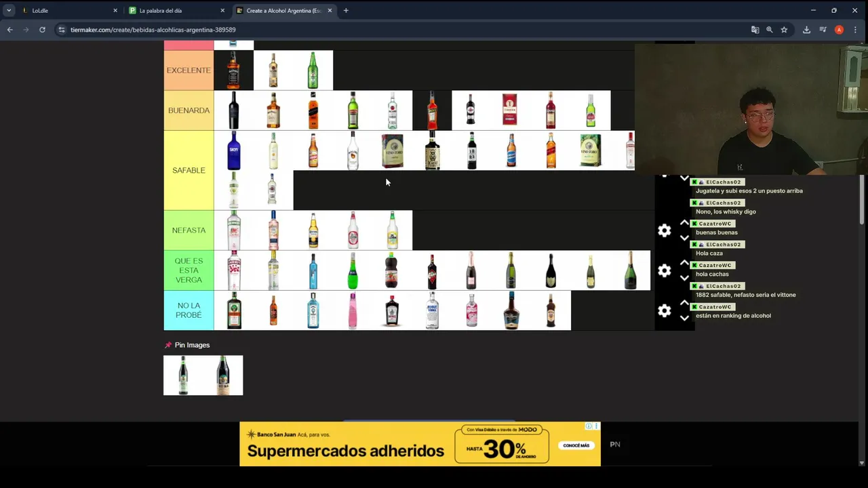
Task: Open the translate page icon
Action: pyautogui.click(x=755, y=30)
